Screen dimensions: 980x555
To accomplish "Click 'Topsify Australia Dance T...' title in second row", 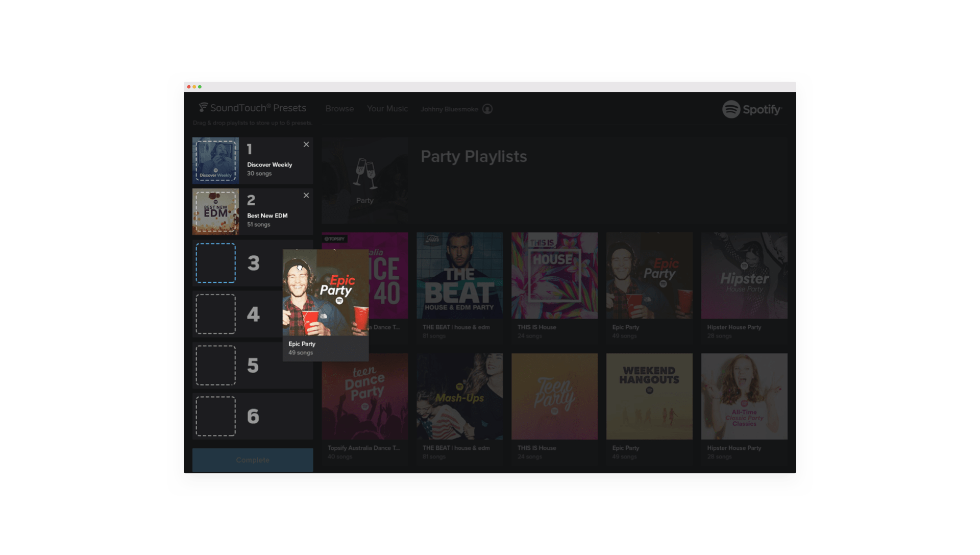I will pyautogui.click(x=363, y=448).
